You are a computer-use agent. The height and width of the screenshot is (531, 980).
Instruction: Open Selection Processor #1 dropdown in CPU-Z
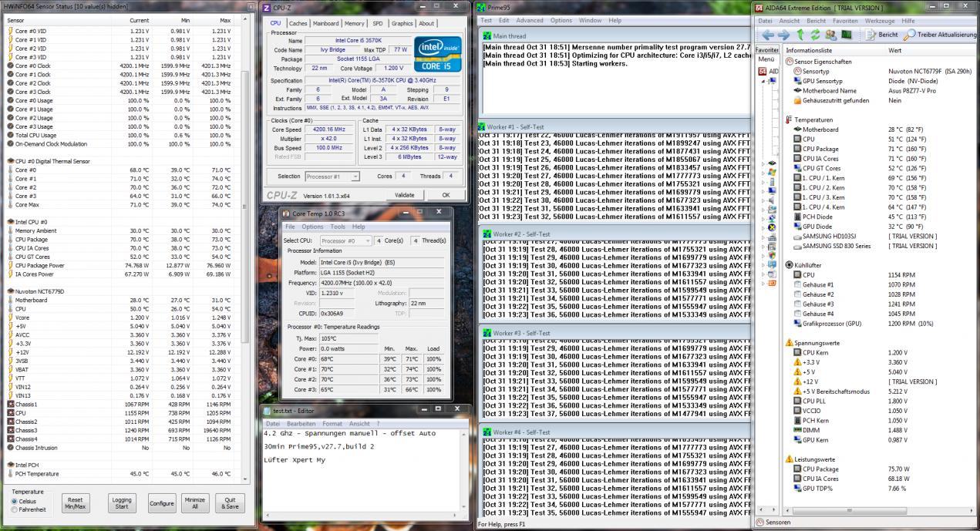tap(332, 176)
